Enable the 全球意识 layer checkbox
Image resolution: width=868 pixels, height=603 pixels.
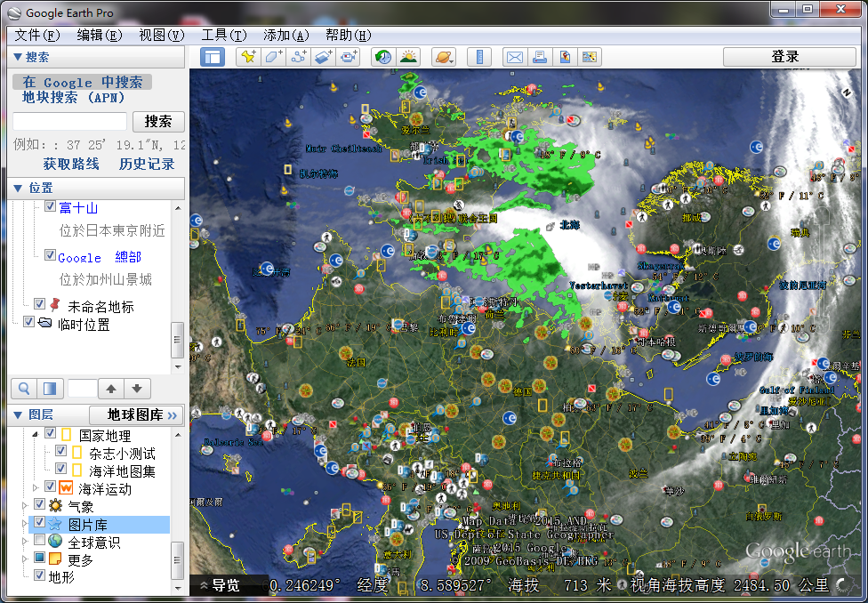pyautogui.click(x=39, y=540)
